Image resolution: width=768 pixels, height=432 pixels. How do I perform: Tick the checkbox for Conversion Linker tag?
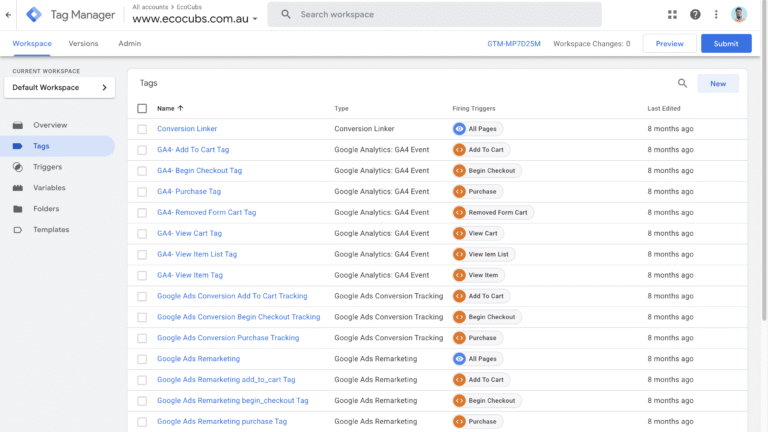pyautogui.click(x=142, y=129)
